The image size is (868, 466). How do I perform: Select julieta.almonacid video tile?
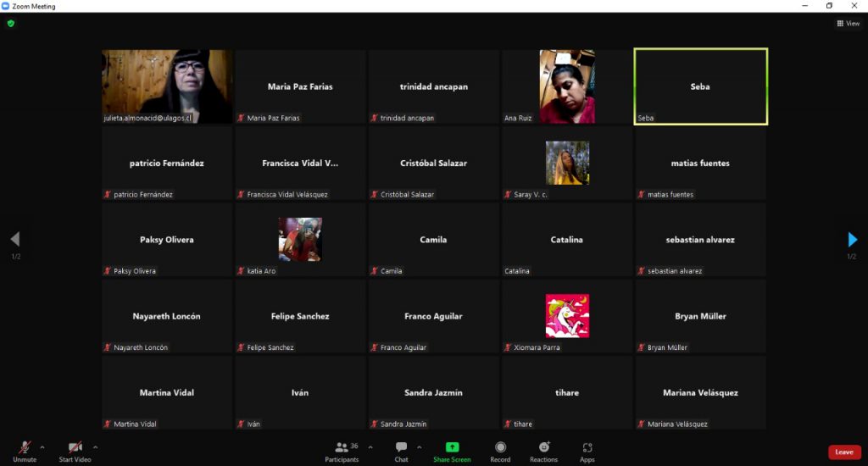167,86
